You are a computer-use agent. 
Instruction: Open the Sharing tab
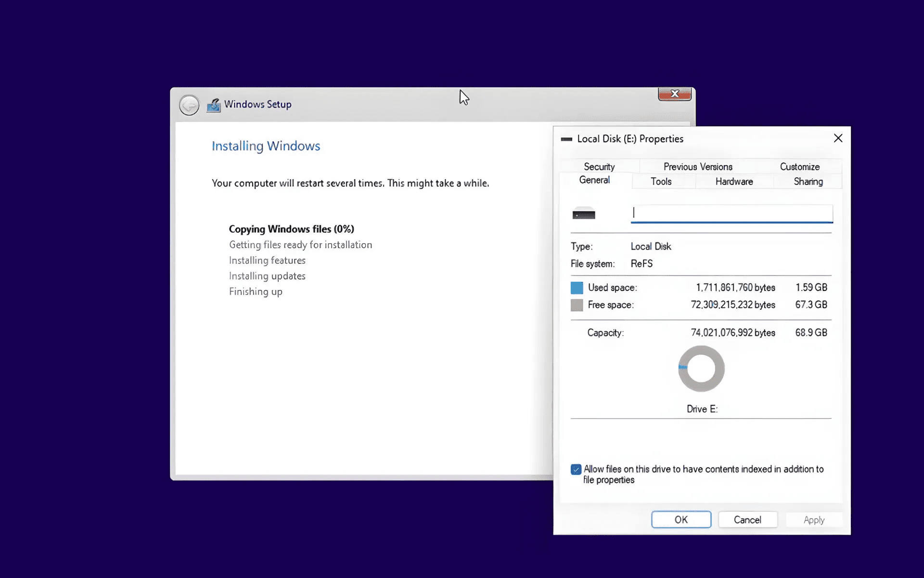coord(808,182)
